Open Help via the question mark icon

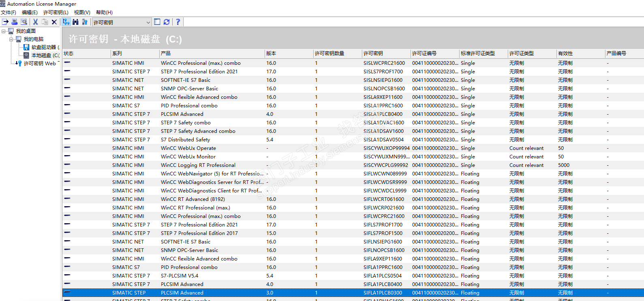(178, 22)
